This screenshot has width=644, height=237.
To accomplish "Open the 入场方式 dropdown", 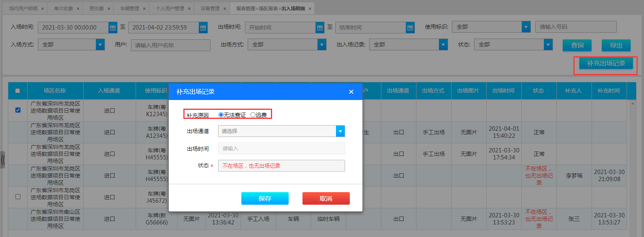I will [101, 44].
